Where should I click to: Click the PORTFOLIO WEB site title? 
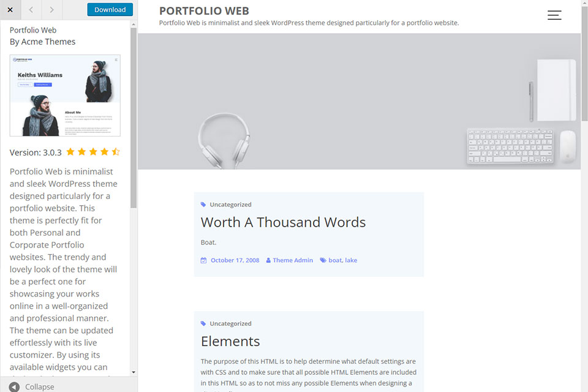pyautogui.click(x=204, y=11)
